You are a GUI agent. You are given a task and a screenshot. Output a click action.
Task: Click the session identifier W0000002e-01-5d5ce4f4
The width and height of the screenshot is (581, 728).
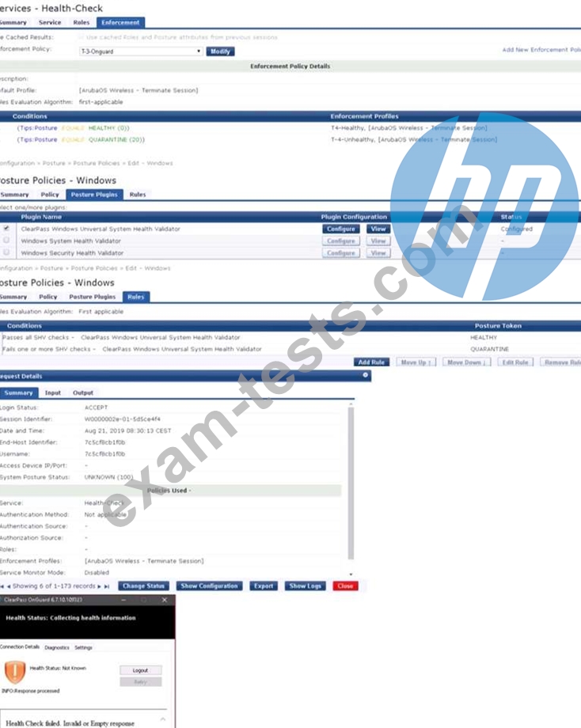(122, 419)
